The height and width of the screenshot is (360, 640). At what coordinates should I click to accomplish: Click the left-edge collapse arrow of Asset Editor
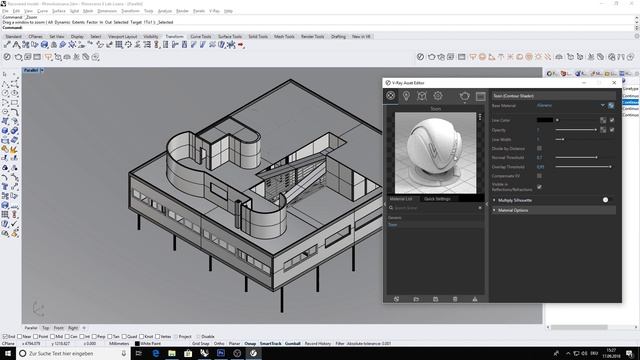pos(385,204)
